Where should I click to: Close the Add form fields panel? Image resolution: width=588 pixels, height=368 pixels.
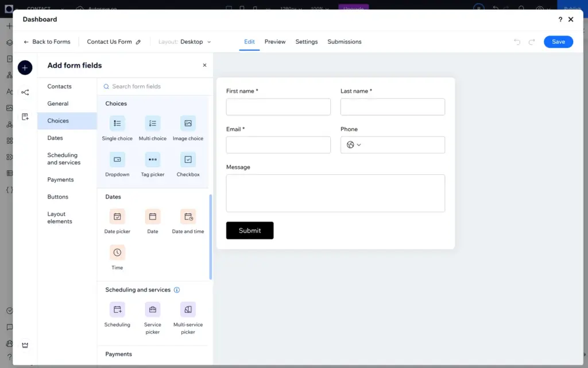point(204,66)
